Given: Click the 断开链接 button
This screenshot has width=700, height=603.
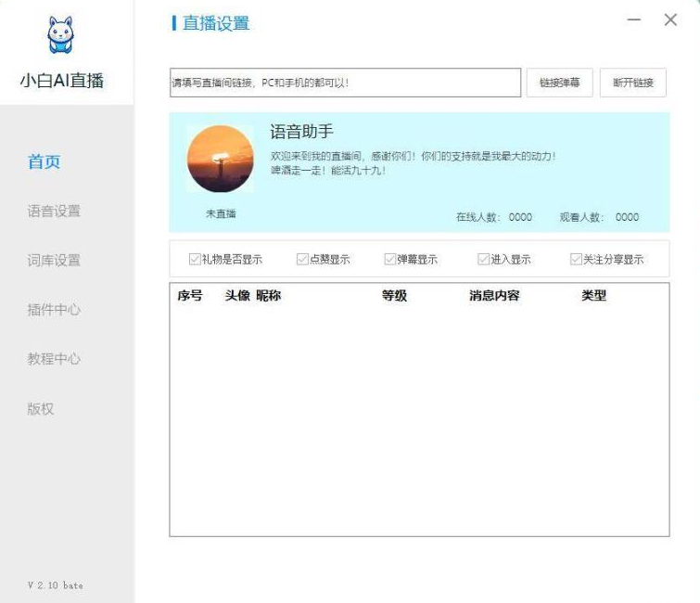Looking at the screenshot, I should pos(633,83).
